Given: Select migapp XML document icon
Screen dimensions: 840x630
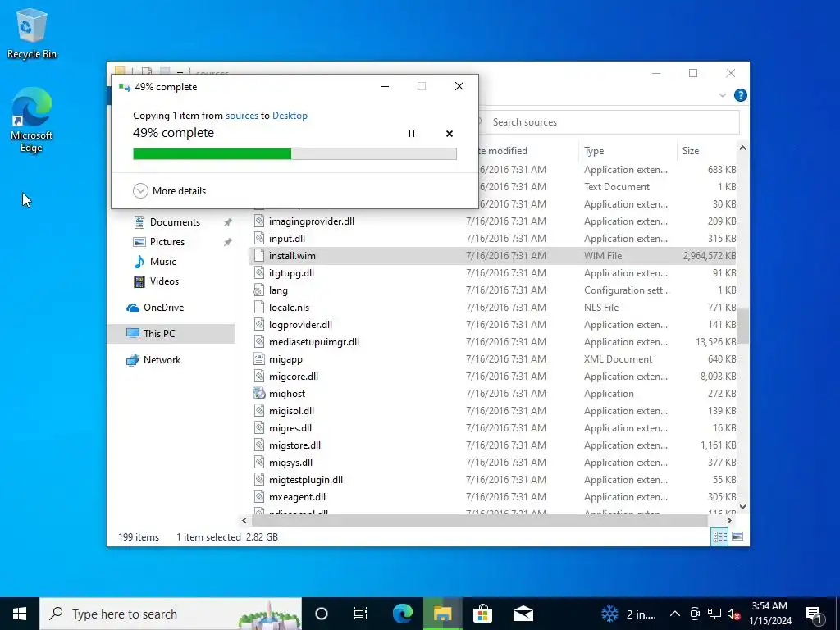Looking at the screenshot, I should (259, 359).
